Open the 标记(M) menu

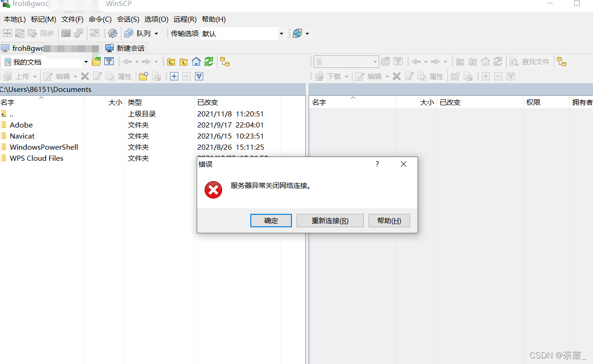(x=43, y=19)
